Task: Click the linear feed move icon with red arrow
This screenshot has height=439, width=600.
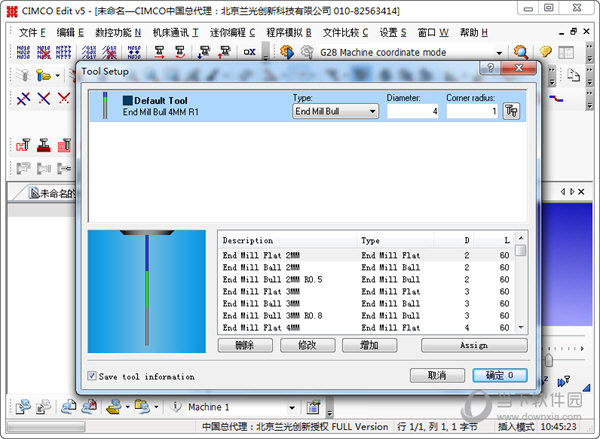Action: [159, 52]
